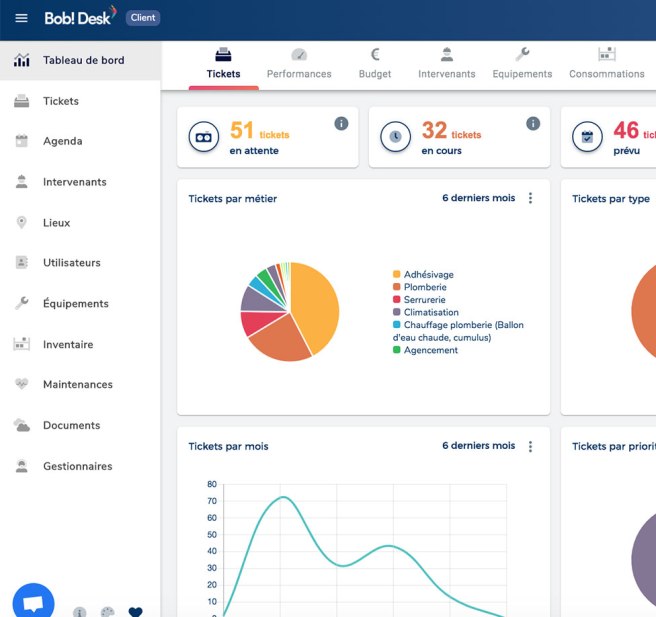656x617 pixels.
Task: Click the heart icon at the sidebar bottom
Action: click(x=136, y=612)
